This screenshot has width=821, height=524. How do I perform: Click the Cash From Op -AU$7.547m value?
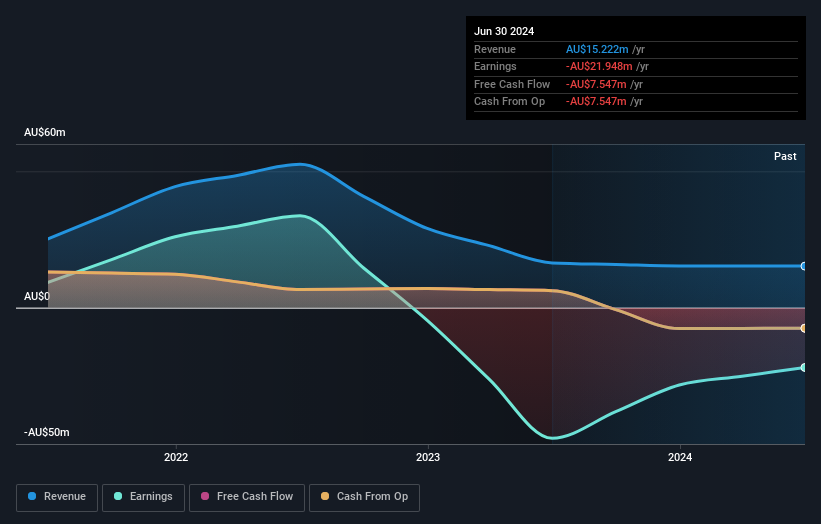(x=596, y=102)
